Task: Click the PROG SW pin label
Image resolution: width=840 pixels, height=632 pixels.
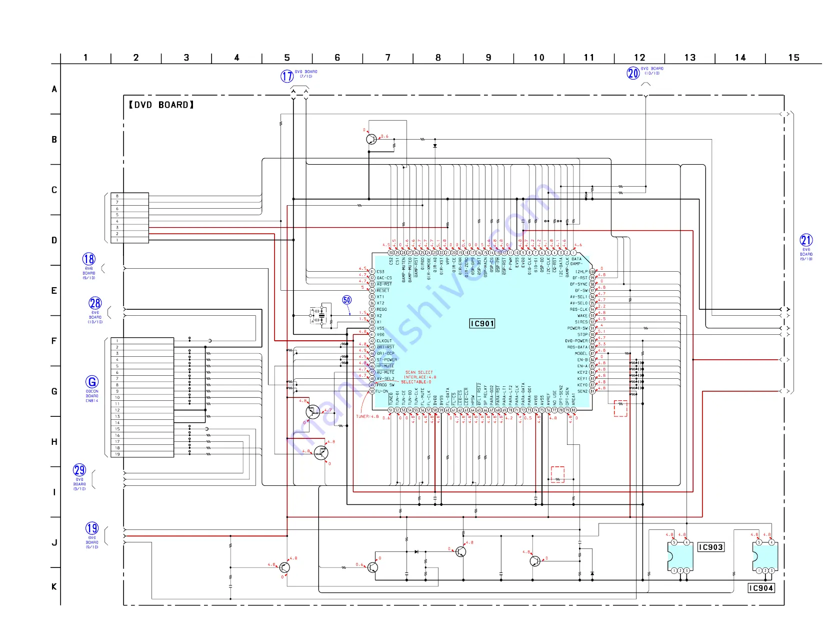Action: coord(385,385)
